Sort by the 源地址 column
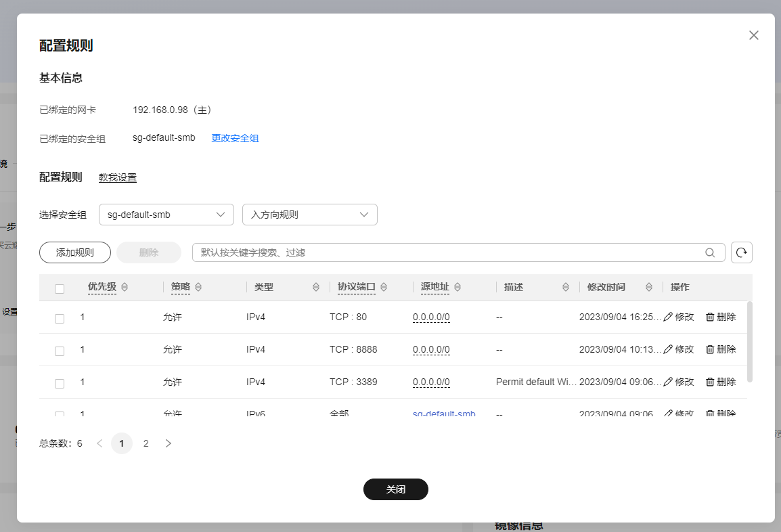This screenshot has height=532, width=781. 457,286
